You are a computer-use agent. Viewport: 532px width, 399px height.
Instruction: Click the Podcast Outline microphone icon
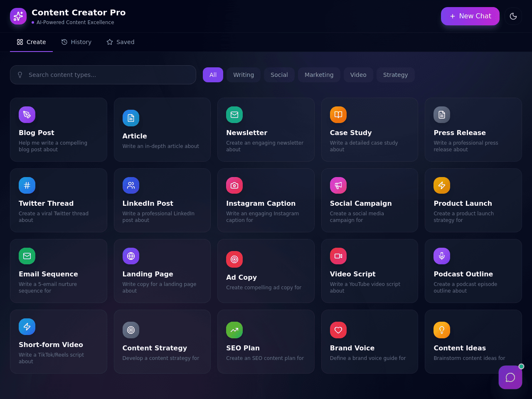442,256
